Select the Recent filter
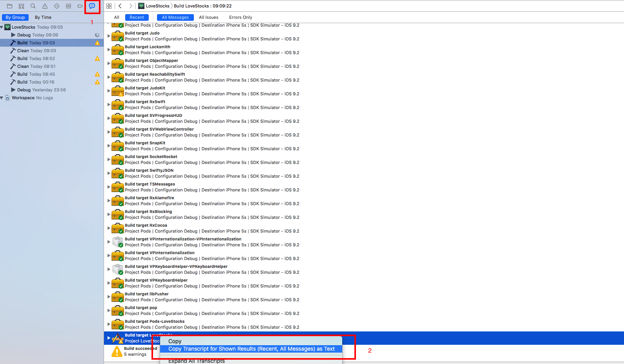Screen dimensions: 624x364 pyautogui.click(x=137, y=17)
